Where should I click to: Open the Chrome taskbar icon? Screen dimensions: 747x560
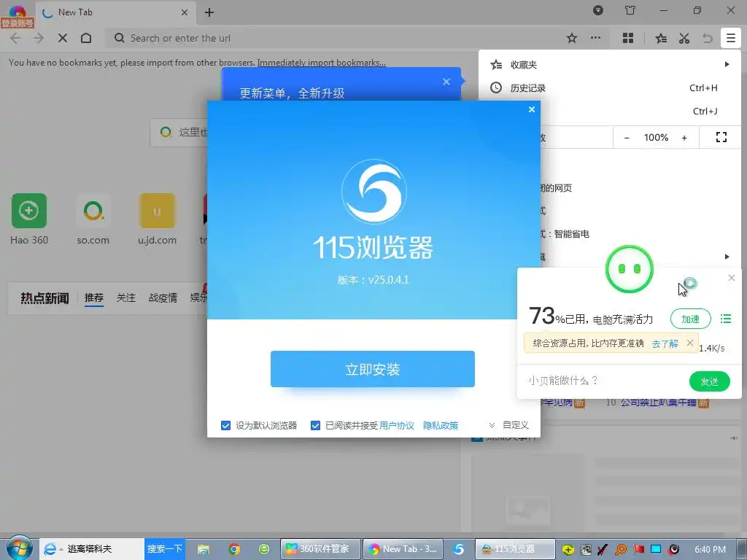click(234, 550)
